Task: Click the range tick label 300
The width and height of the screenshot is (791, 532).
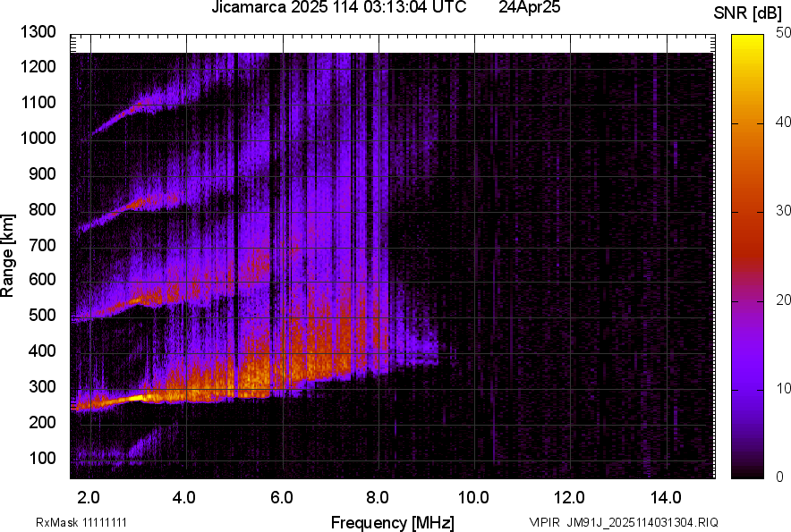Action: point(42,387)
